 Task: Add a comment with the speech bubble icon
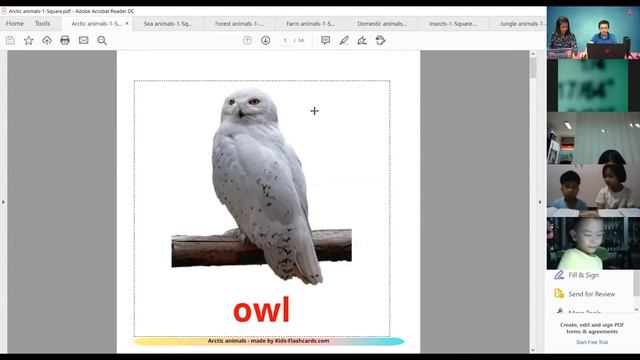(x=325, y=40)
